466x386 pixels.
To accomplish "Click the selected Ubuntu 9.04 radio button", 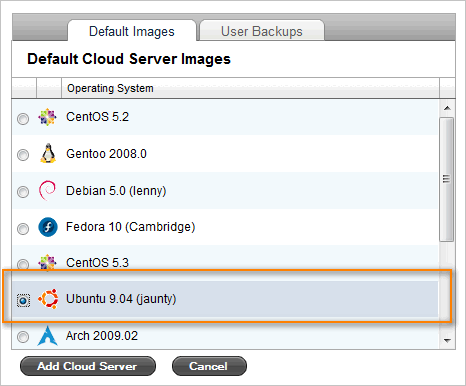I will pos(23,301).
